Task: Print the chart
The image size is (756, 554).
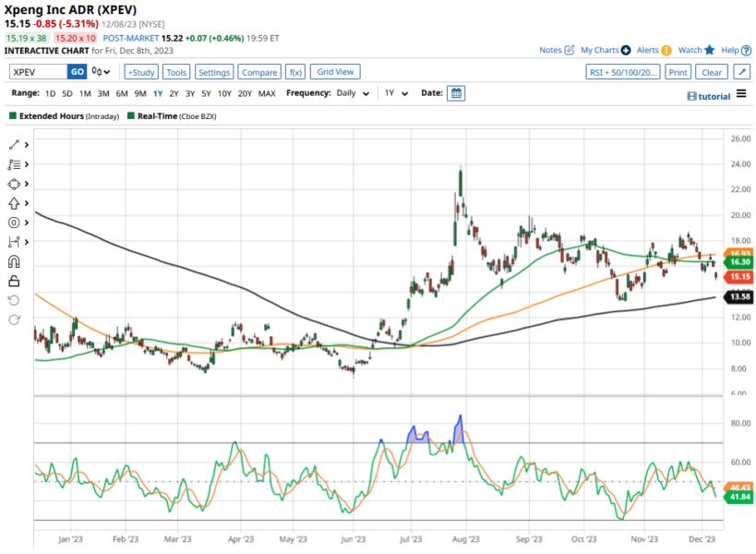Action: [x=678, y=72]
